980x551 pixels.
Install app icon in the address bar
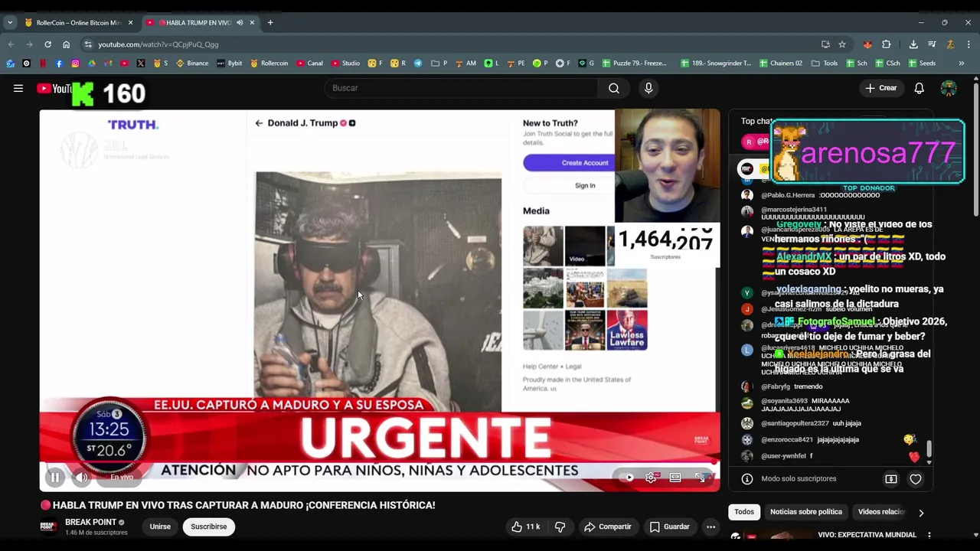click(825, 44)
